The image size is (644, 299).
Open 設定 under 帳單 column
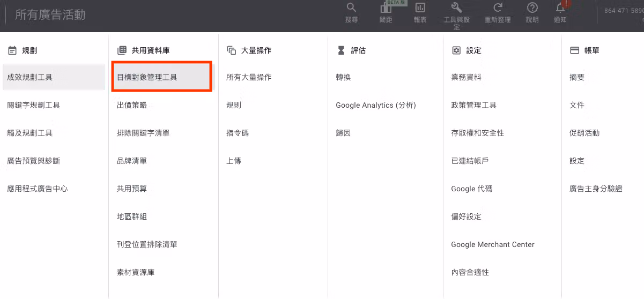[x=577, y=161]
